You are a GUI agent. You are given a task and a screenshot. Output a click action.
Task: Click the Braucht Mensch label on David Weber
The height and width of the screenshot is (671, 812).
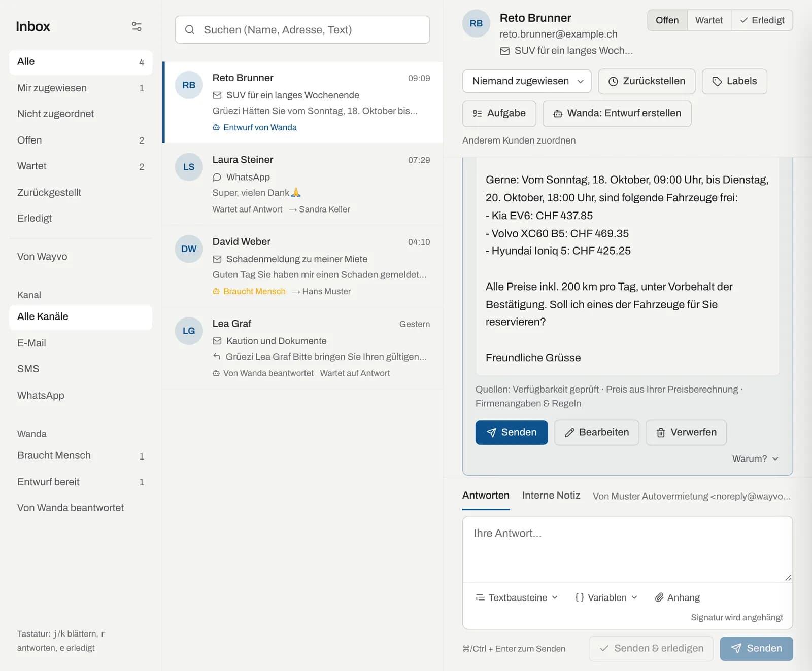coord(249,291)
